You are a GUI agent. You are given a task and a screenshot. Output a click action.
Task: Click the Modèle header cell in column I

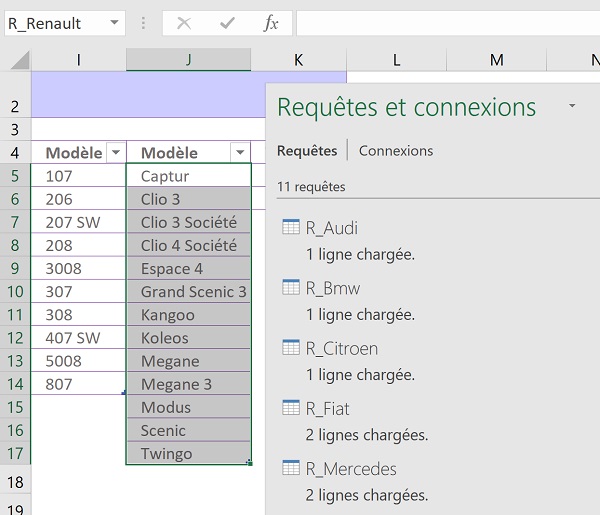pyautogui.click(x=78, y=152)
